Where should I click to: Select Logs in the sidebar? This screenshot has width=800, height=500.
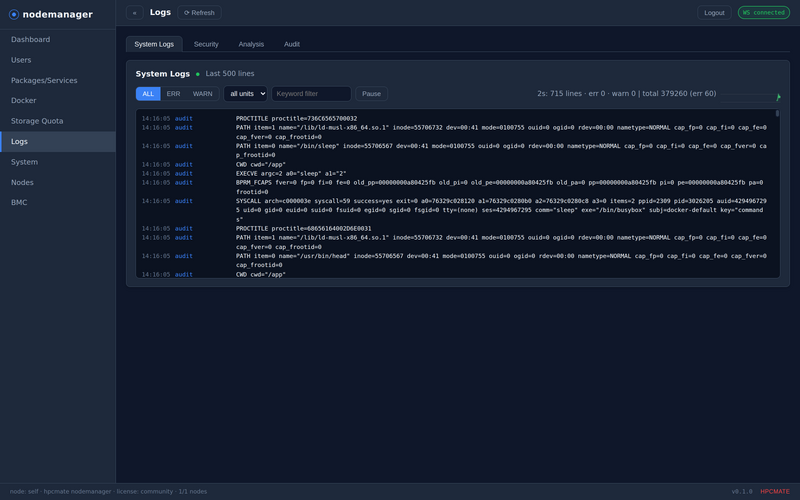(x=58, y=141)
